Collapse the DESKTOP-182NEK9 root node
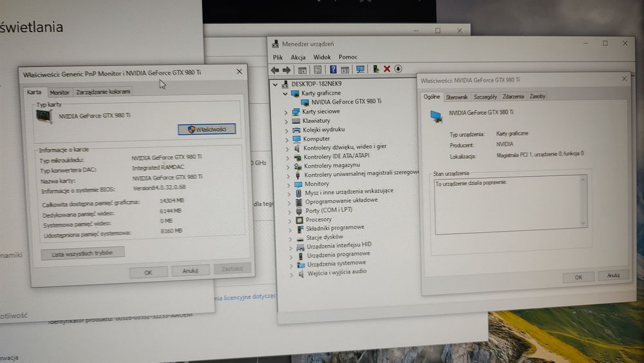Screen dimensions: 644x363 (x=275, y=84)
